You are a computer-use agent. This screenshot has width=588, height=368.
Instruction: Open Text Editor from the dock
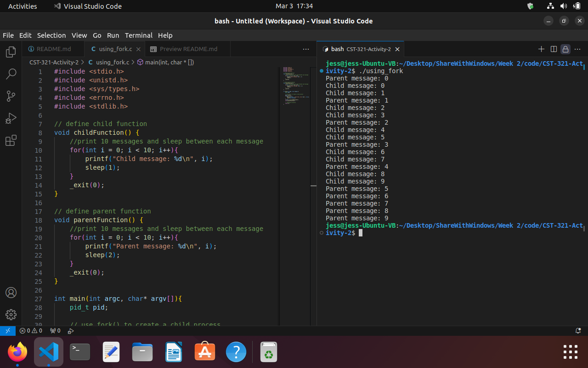[111, 352]
